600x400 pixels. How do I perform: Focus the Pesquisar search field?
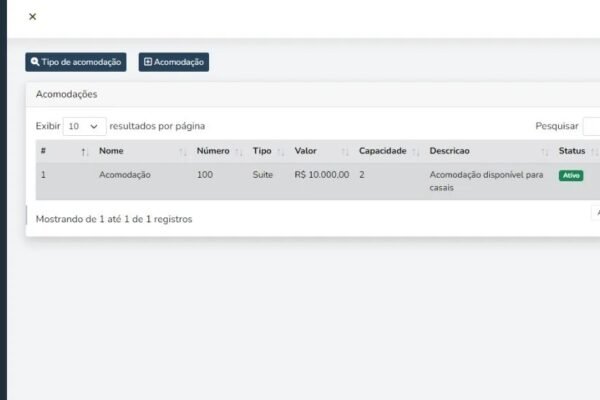[591, 127]
